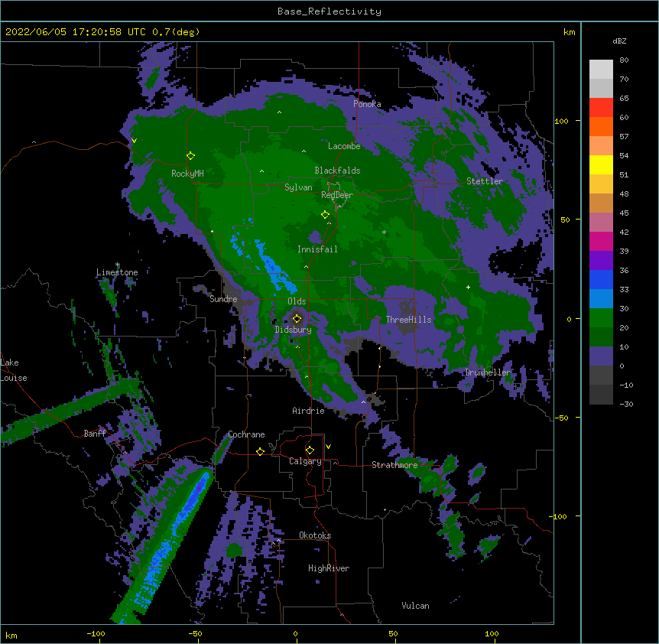Click the 80 value on dBZ legend
Image resolution: width=659 pixels, height=644 pixels.
pyautogui.click(x=624, y=60)
